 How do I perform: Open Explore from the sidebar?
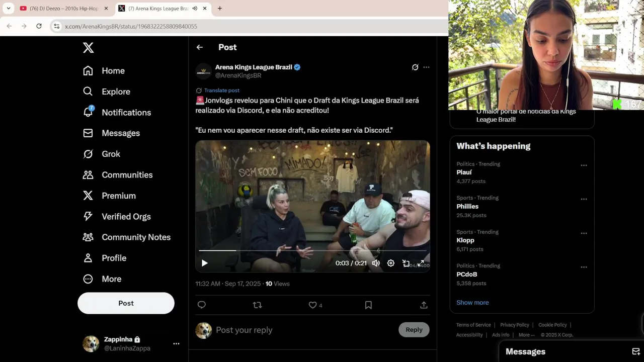pyautogui.click(x=106, y=92)
